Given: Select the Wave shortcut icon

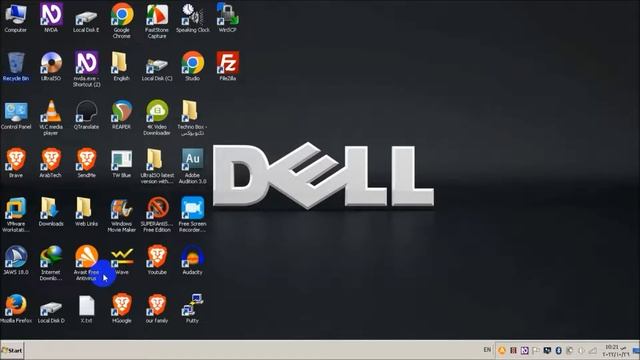Looking at the screenshot, I should (122, 258).
